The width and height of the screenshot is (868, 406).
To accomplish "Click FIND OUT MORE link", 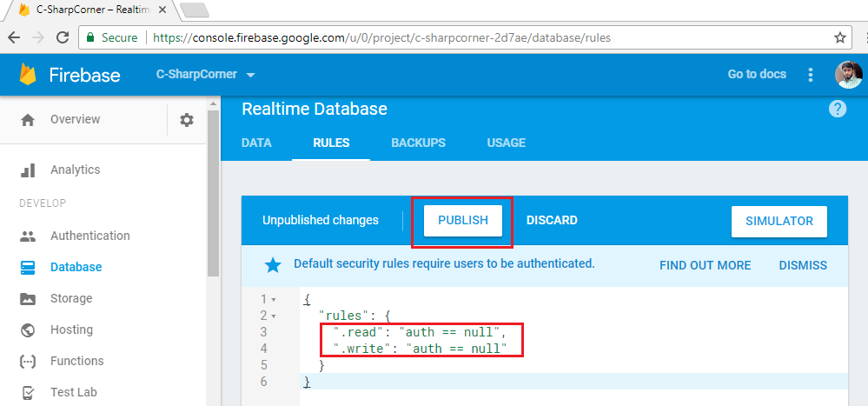I will coord(705,265).
